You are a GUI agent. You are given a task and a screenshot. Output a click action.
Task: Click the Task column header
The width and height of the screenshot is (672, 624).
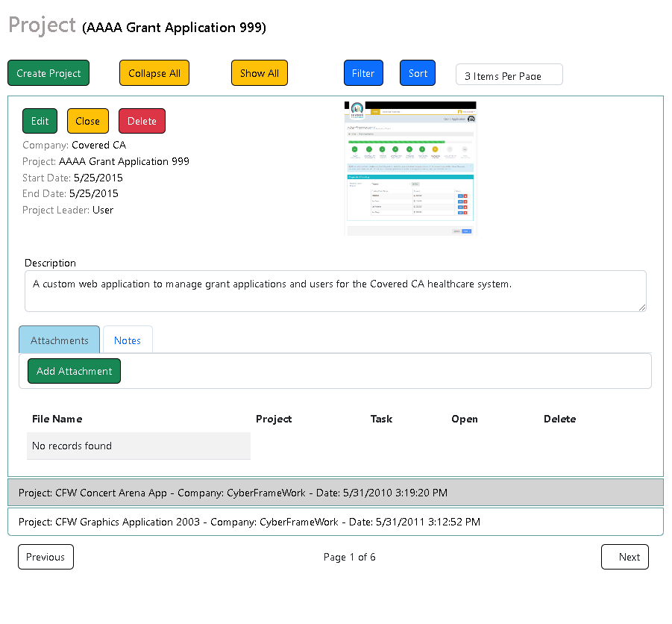tap(381, 419)
